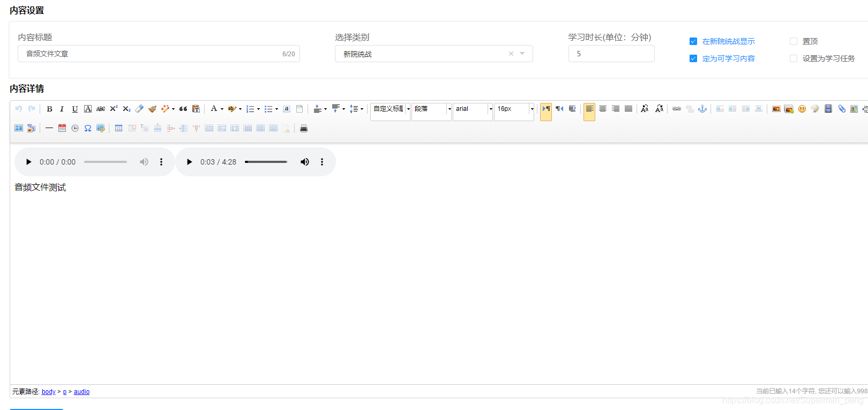Click the paste plain text icon
The width and height of the screenshot is (868, 410).
coord(196,109)
